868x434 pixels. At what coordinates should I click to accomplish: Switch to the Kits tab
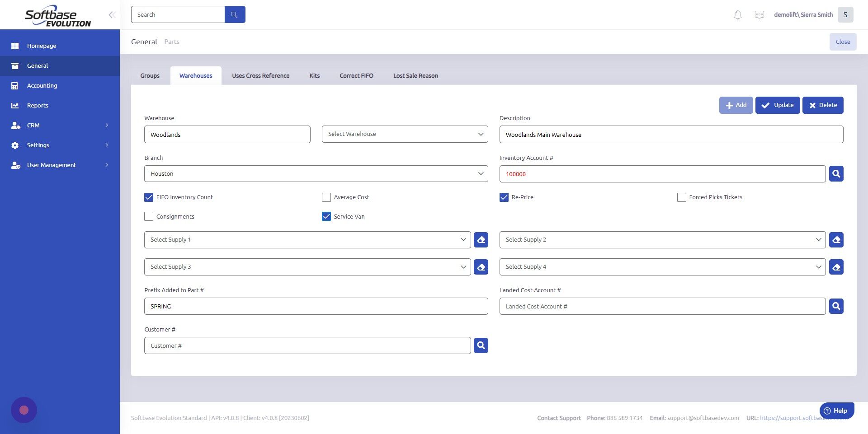pyautogui.click(x=314, y=75)
